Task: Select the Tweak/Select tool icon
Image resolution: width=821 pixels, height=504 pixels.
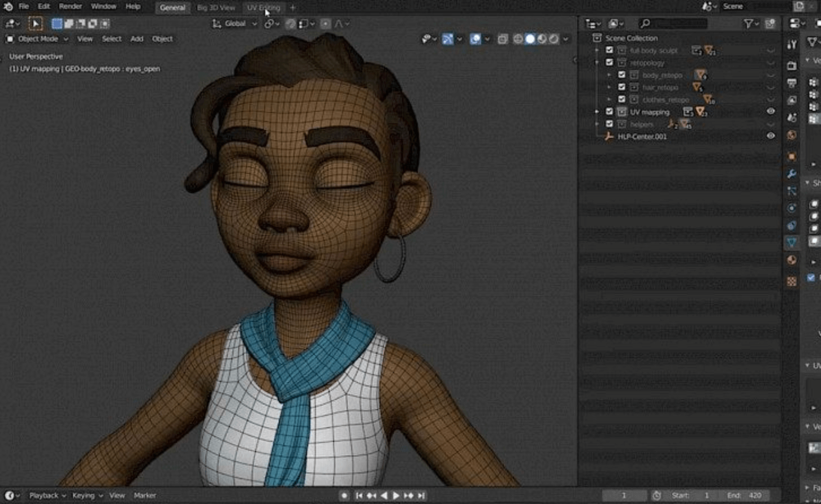Action: pyautogui.click(x=36, y=24)
